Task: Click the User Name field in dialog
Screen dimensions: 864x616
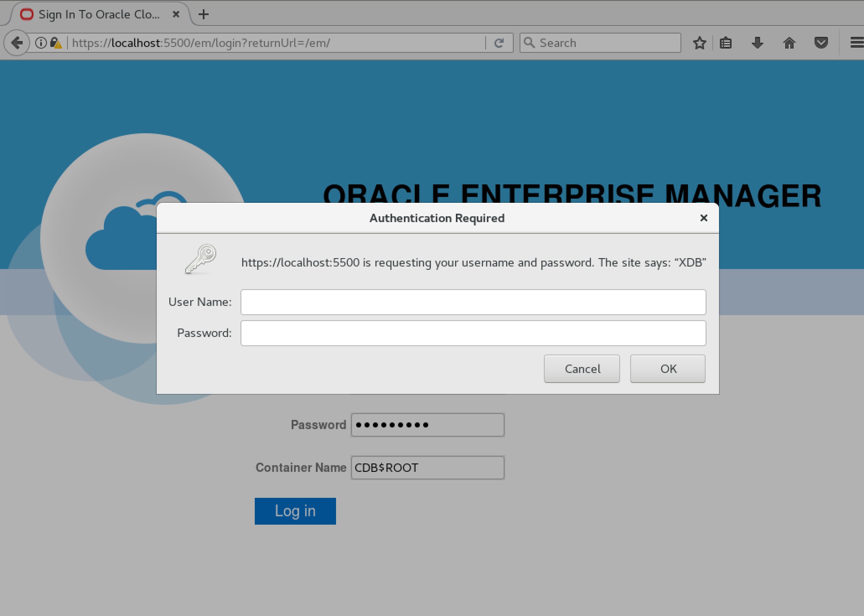Action: [473, 302]
